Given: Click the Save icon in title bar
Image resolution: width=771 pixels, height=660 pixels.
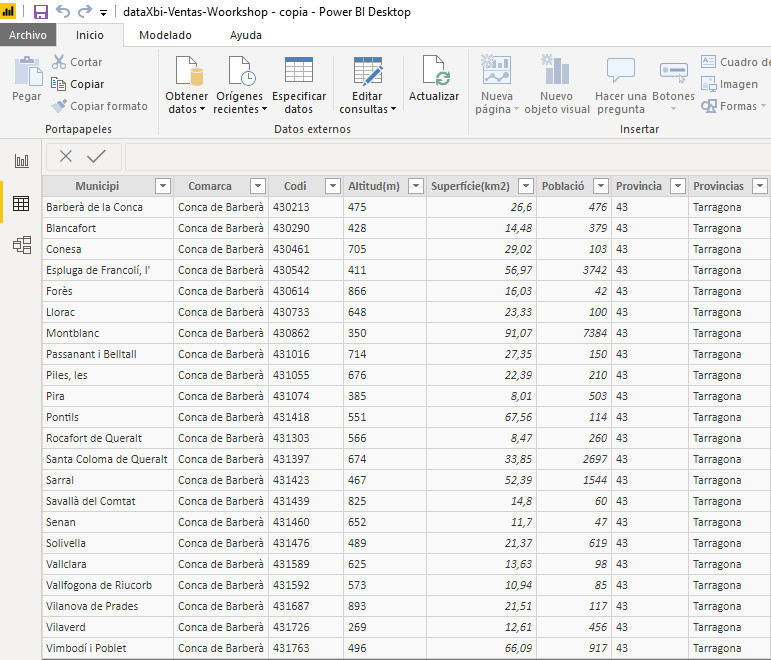Looking at the screenshot, I should (x=41, y=12).
